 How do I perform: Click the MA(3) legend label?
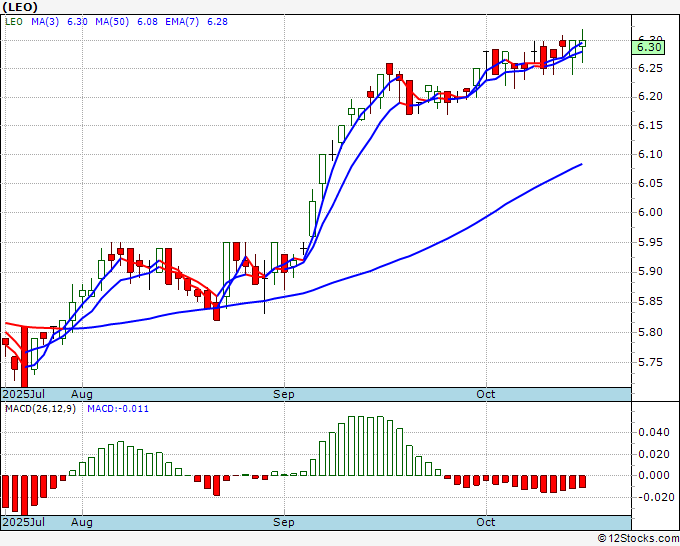tap(45, 22)
